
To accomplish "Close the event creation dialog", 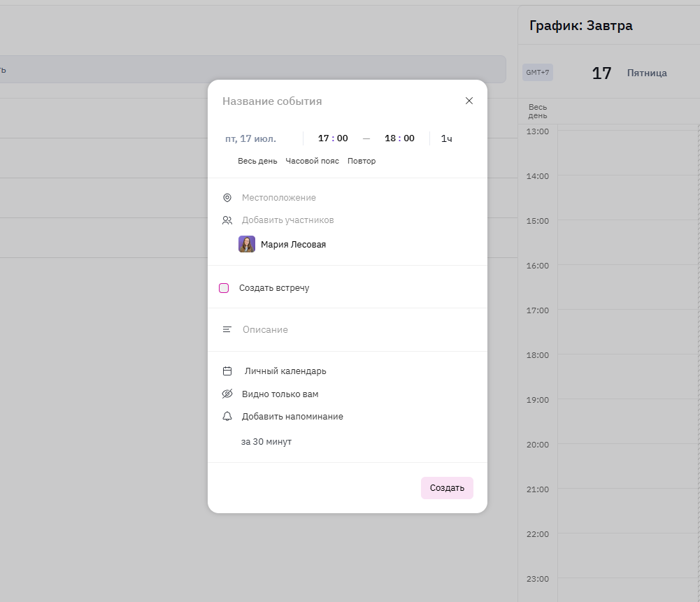I will 469,101.
